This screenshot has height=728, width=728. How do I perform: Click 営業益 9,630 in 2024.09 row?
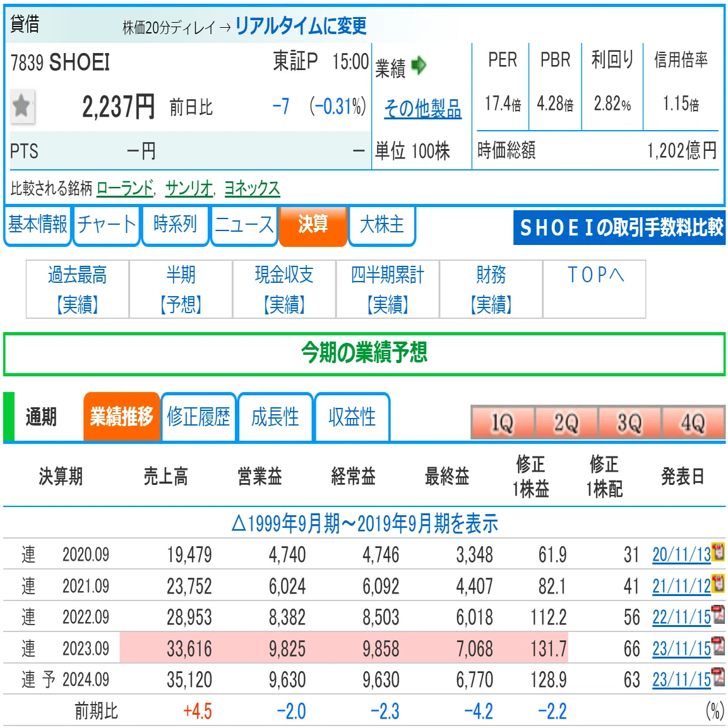pos(287,680)
